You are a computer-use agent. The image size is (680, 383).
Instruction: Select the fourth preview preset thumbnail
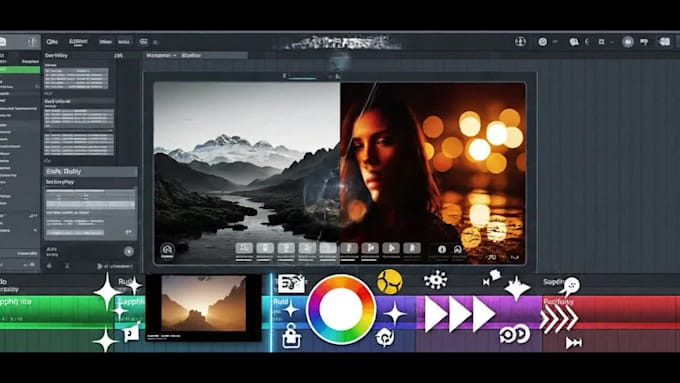pos(307,248)
